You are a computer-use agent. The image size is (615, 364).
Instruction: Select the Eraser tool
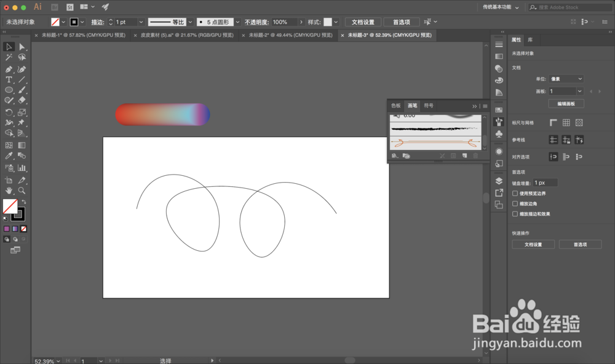tap(22, 100)
